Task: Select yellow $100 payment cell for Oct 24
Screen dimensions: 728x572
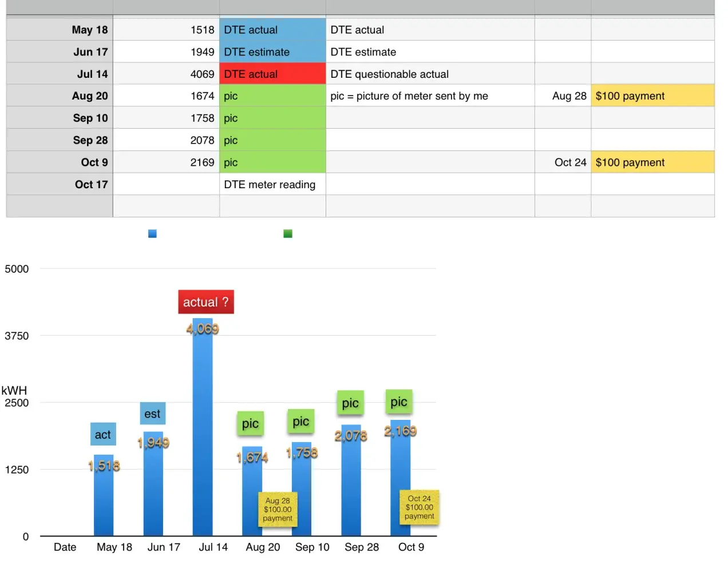Action: [652, 162]
